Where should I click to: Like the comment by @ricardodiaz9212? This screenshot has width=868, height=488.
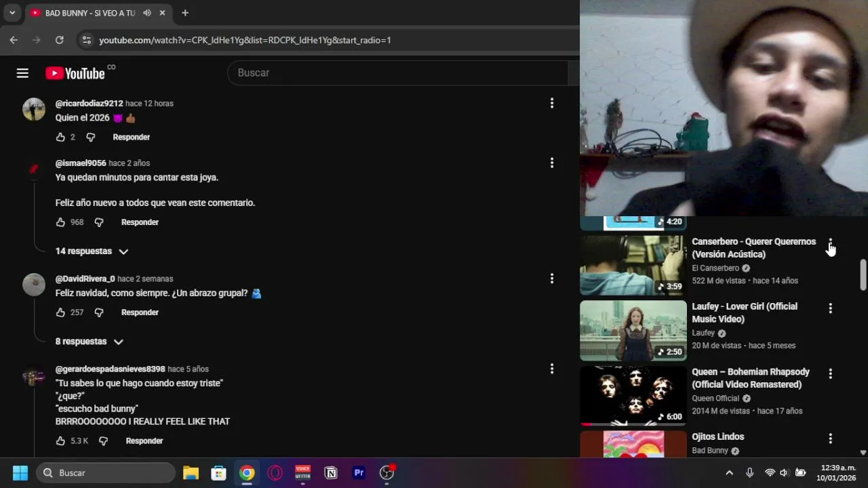tap(60, 137)
